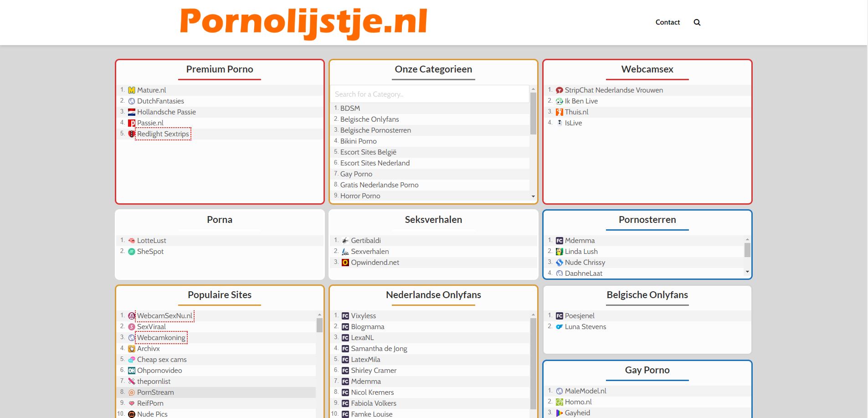Open the Samantha de Jong link
868x418 pixels.
pos(379,349)
